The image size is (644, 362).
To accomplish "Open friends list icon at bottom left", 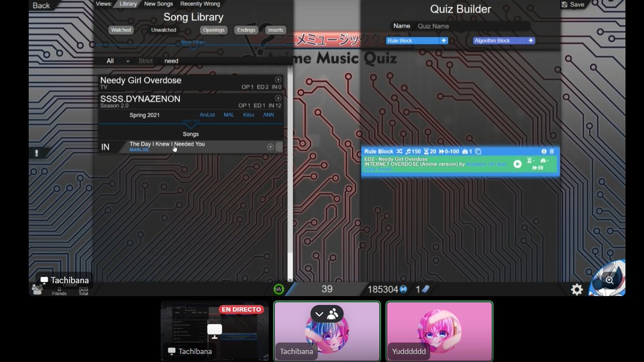I will (x=37, y=290).
